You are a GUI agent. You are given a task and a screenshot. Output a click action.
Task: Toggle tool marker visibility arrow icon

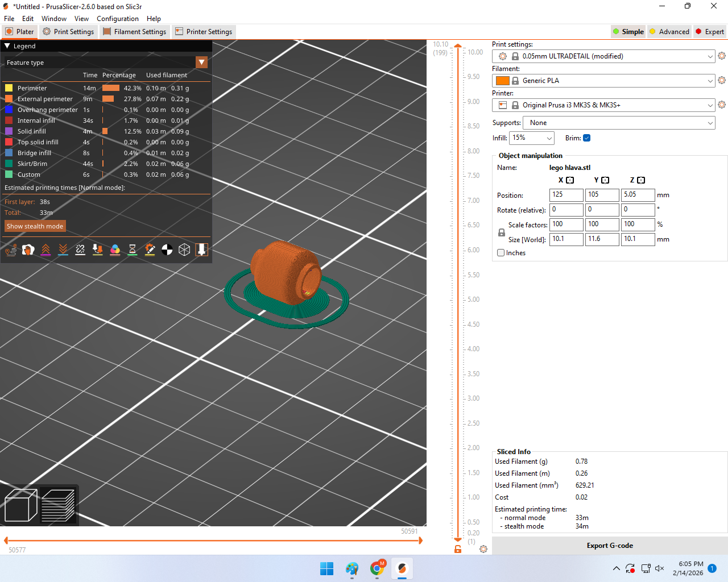202,250
